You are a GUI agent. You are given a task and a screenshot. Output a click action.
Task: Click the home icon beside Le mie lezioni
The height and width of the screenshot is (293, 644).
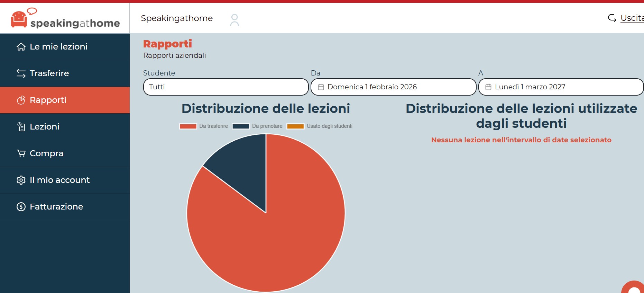[21, 47]
